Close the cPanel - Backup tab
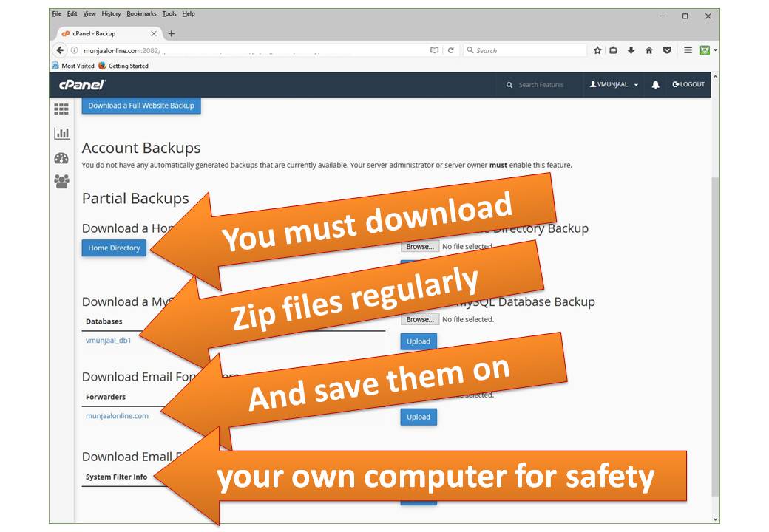Screen dimensions: 769x532 point(154,33)
